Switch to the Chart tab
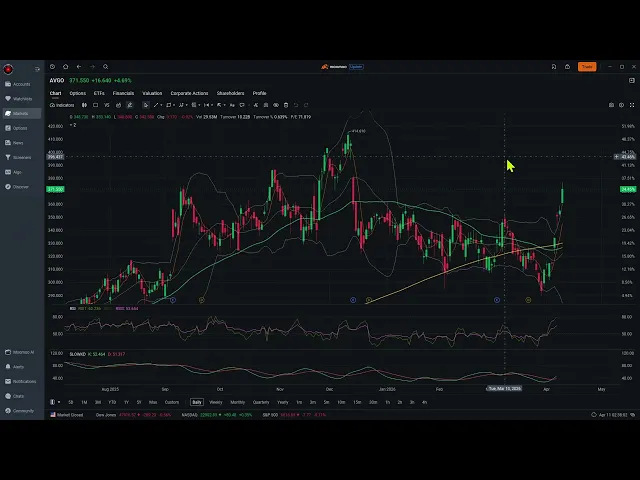This screenshot has width=640, height=480. pyautogui.click(x=56, y=93)
